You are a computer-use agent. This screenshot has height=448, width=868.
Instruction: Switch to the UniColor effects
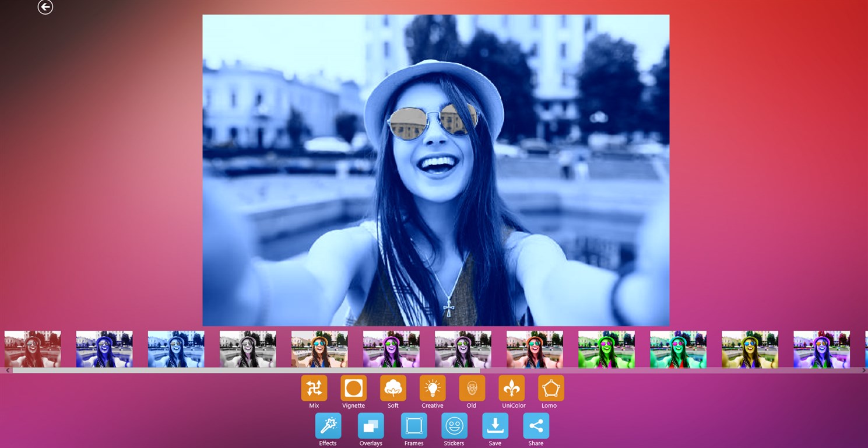coord(511,388)
